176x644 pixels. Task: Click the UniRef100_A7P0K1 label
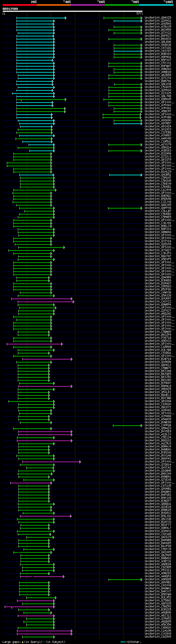[x=158, y=108]
